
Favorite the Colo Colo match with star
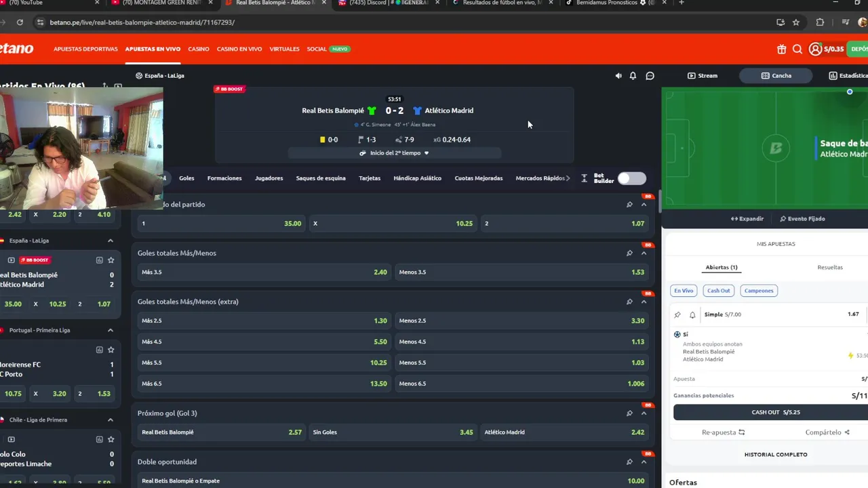pyautogui.click(x=111, y=439)
